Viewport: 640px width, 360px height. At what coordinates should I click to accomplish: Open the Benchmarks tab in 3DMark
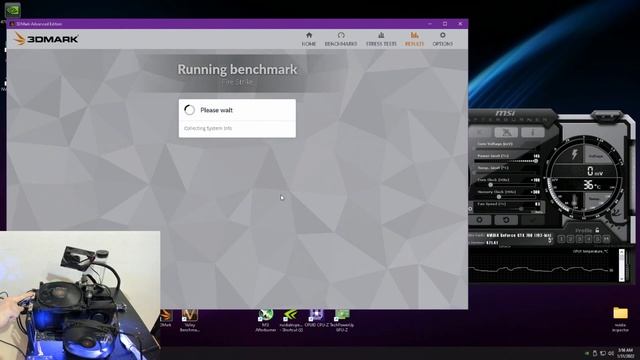(341, 39)
